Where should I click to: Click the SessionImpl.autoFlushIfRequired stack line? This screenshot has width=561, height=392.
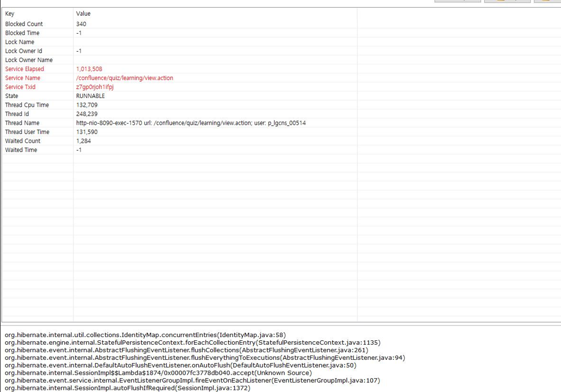coord(128,388)
